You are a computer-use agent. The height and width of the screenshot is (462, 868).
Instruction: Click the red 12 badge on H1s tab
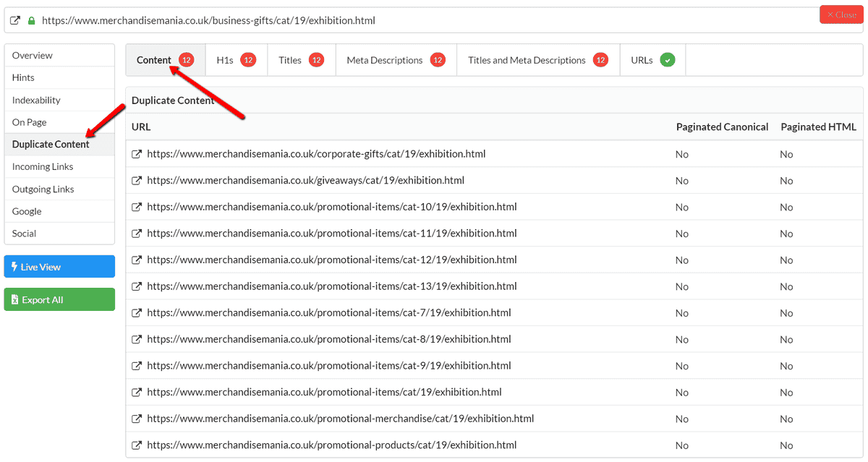(x=248, y=60)
